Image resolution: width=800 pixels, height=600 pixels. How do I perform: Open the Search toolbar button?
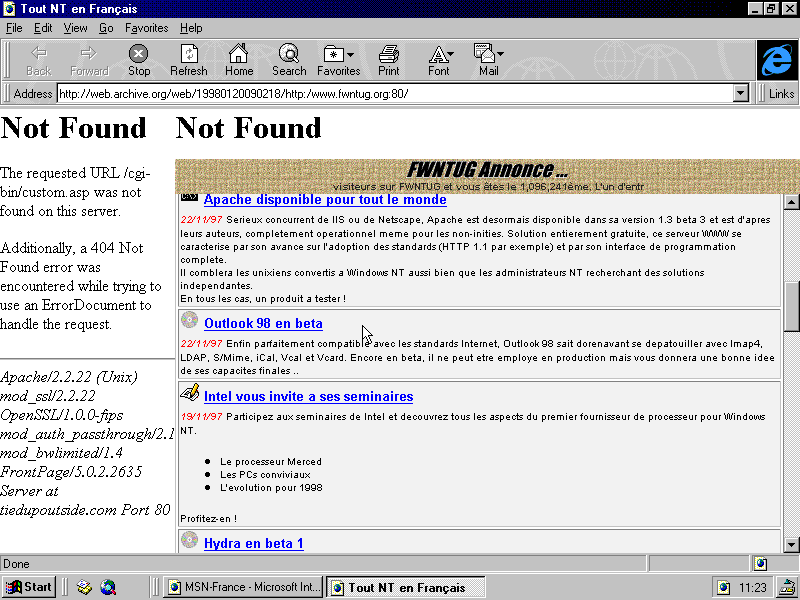pyautogui.click(x=289, y=60)
